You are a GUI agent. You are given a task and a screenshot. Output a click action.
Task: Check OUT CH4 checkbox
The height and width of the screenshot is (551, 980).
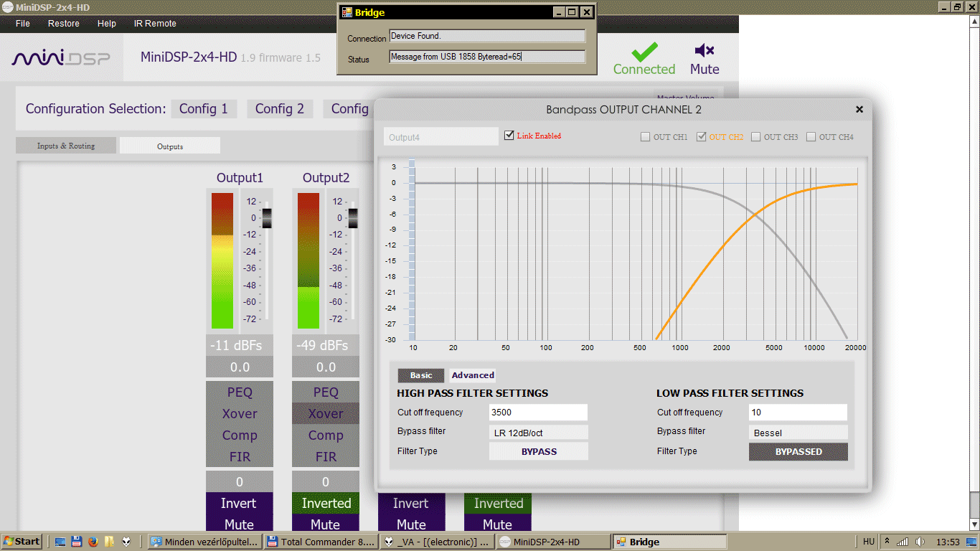click(811, 137)
